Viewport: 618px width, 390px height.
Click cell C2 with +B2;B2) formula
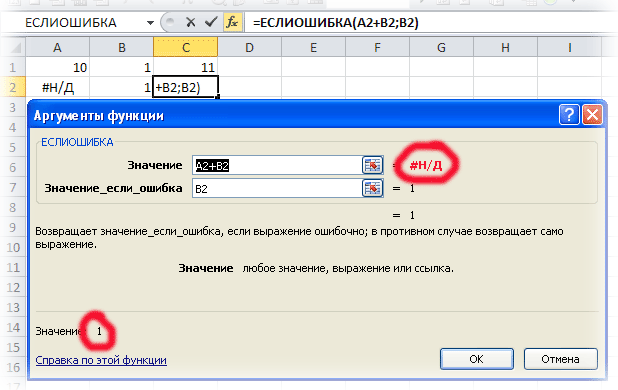(x=186, y=87)
